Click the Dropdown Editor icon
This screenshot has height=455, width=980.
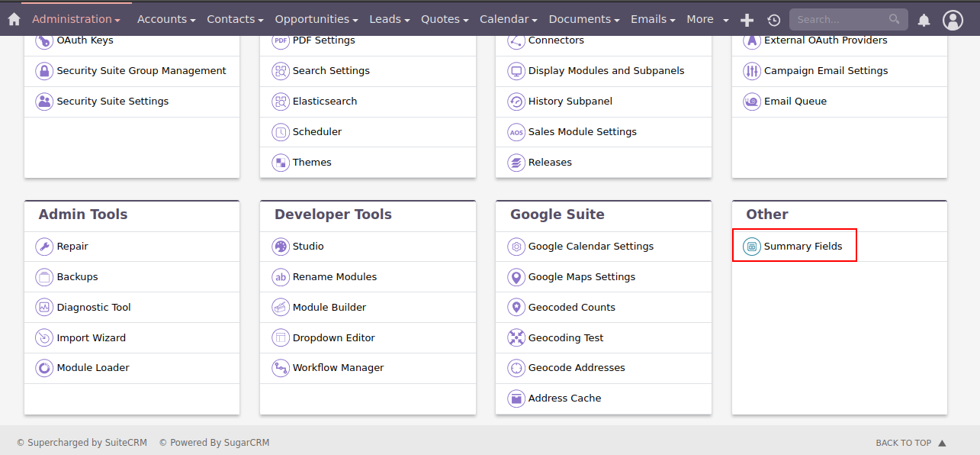(281, 337)
